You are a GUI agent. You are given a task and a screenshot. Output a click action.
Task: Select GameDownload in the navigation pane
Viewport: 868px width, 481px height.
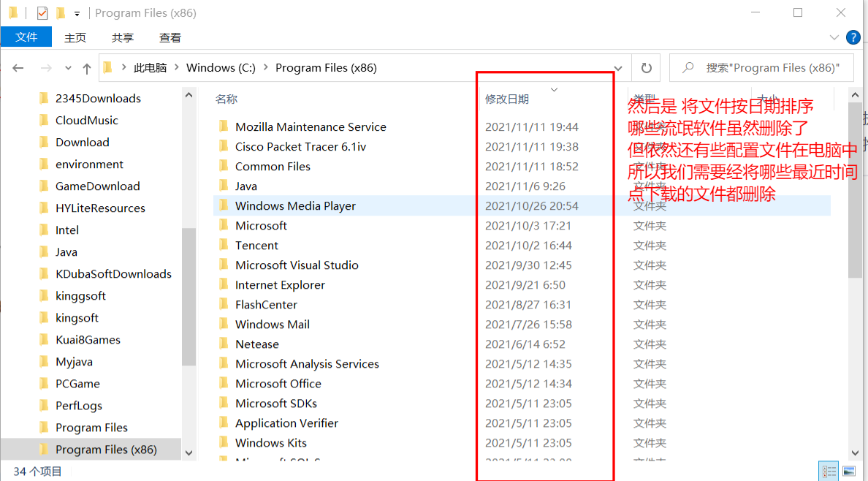pyautogui.click(x=97, y=186)
